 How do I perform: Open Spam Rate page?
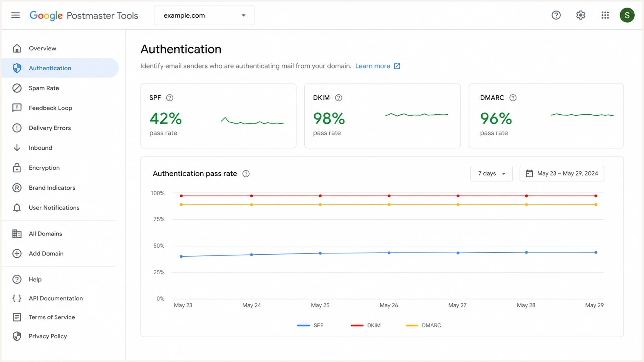(44, 88)
